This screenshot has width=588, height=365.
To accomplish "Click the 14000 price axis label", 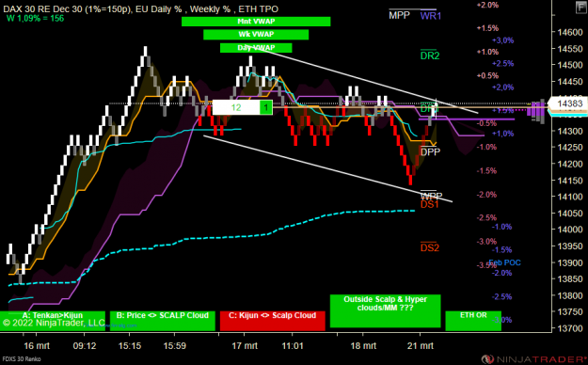I will pos(570,230).
